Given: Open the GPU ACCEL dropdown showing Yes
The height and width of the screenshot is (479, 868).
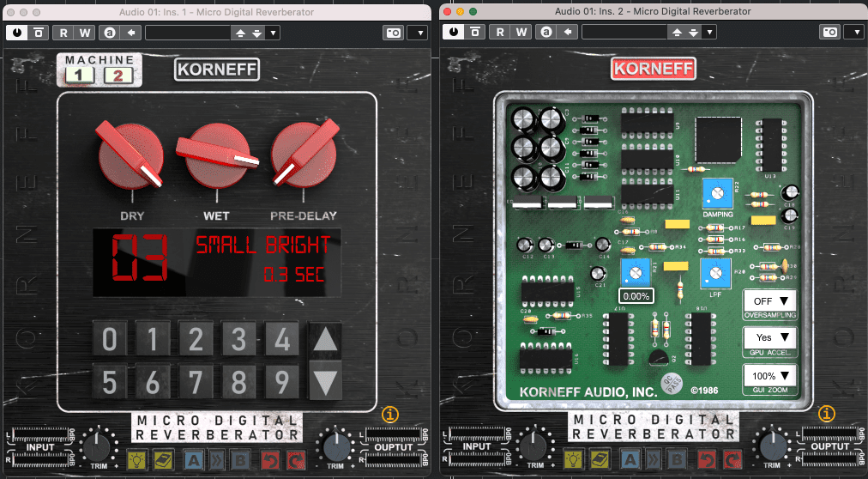Looking at the screenshot, I should [770, 337].
